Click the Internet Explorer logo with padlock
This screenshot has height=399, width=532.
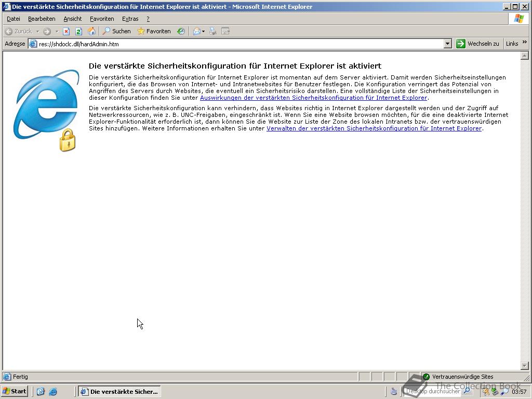pos(46,111)
